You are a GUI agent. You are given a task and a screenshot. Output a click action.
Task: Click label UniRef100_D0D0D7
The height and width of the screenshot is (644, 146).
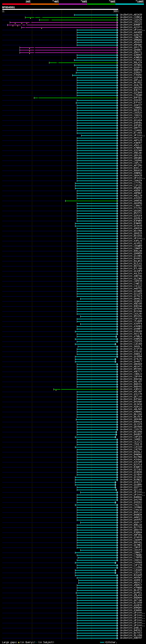coord(131,100)
